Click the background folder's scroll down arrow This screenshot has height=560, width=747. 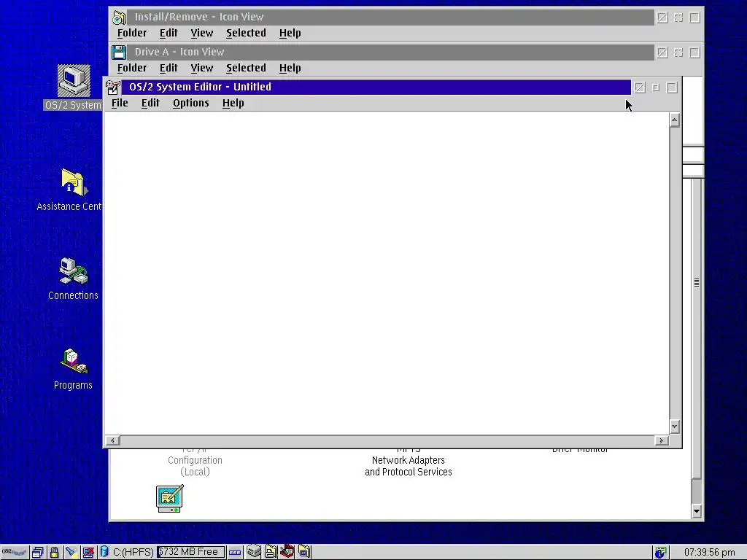(x=697, y=512)
